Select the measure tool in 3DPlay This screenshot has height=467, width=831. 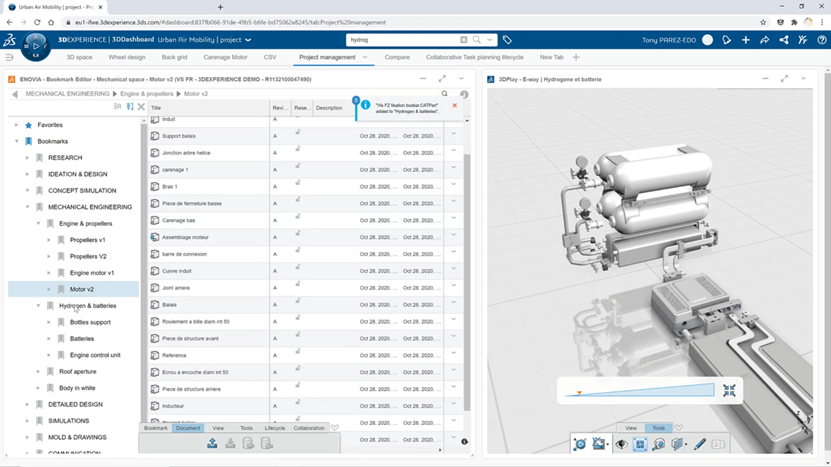click(659, 444)
